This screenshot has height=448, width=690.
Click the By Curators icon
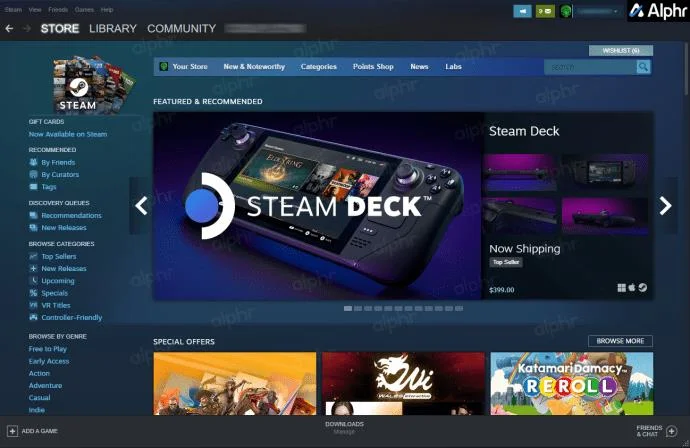33,175
